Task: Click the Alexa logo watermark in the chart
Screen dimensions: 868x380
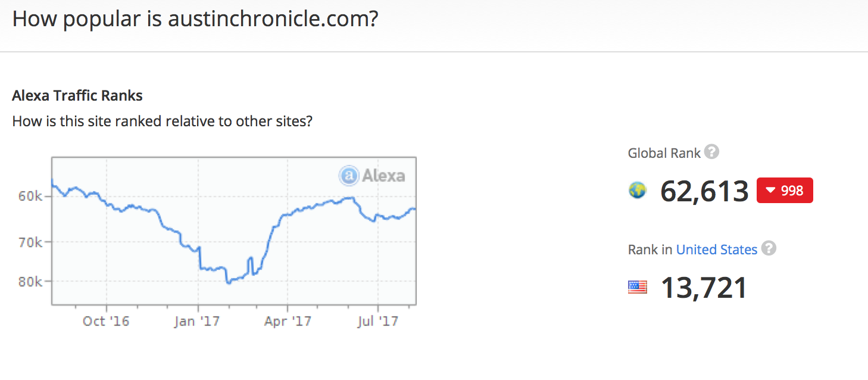Action: pos(372,175)
